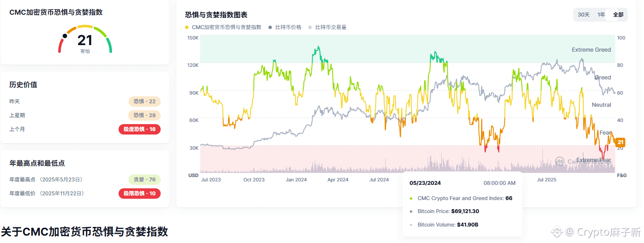Click the tooltip date 05/23/2024

[x=425, y=183]
